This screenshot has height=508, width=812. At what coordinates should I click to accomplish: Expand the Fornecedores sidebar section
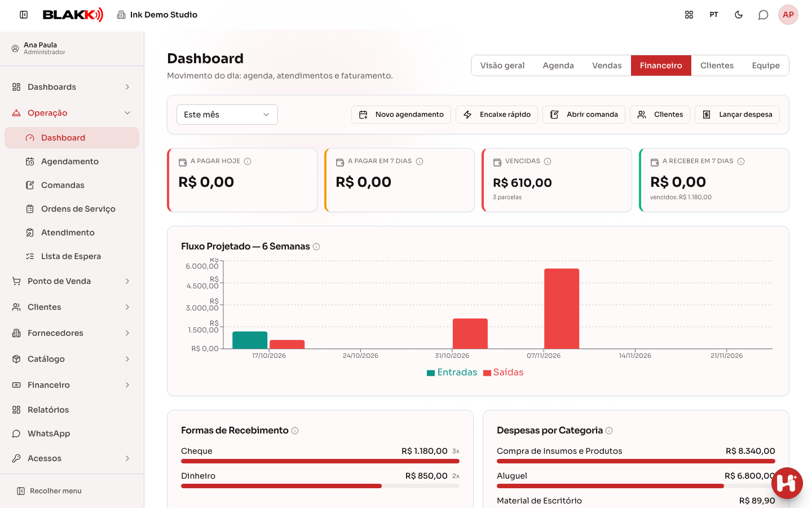click(72, 333)
